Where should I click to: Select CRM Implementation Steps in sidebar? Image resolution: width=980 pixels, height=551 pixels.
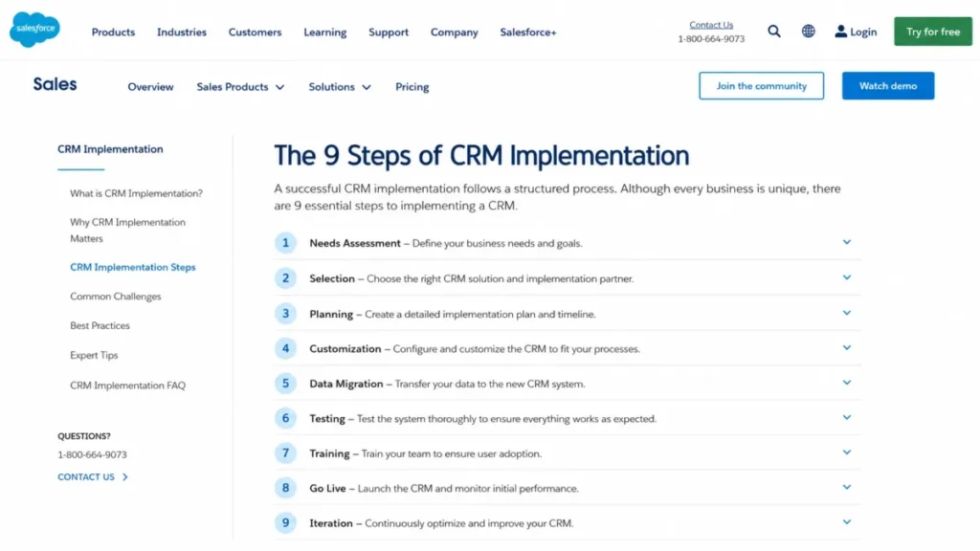click(132, 268)
